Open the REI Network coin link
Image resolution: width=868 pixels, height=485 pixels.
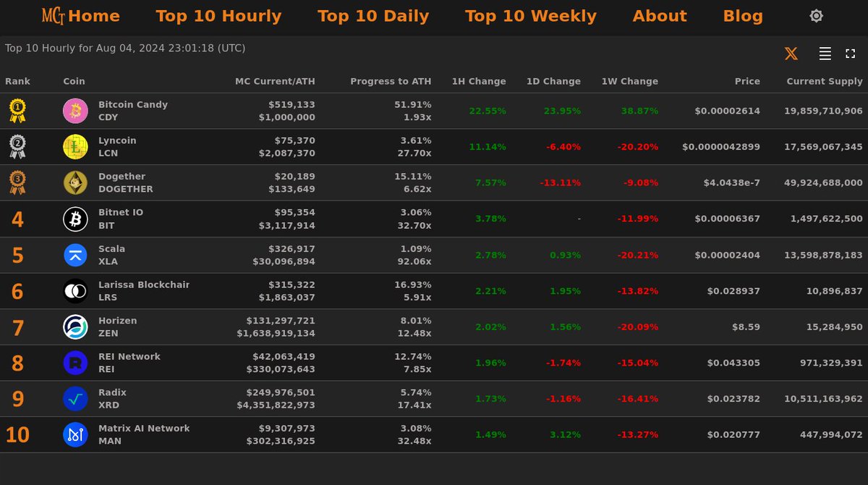[x=129, y=356]
